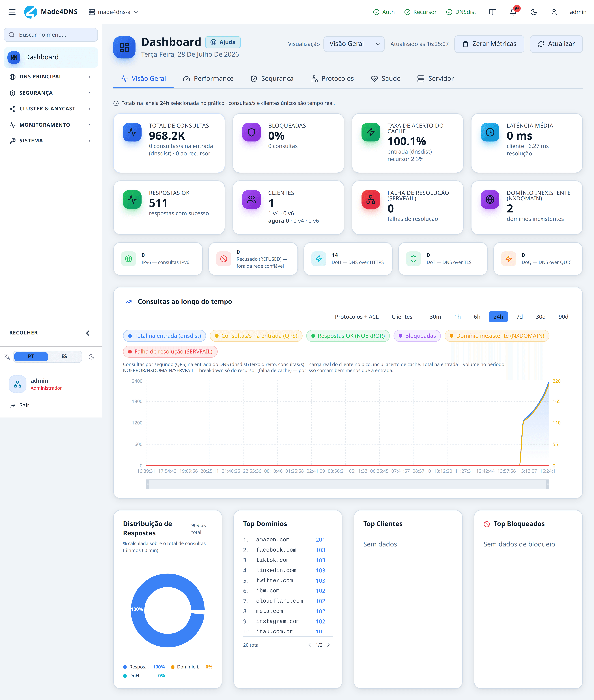Toggle Bloqueadas chart series
The height and width of the screenshot is (700, 594).
[417, 336]
